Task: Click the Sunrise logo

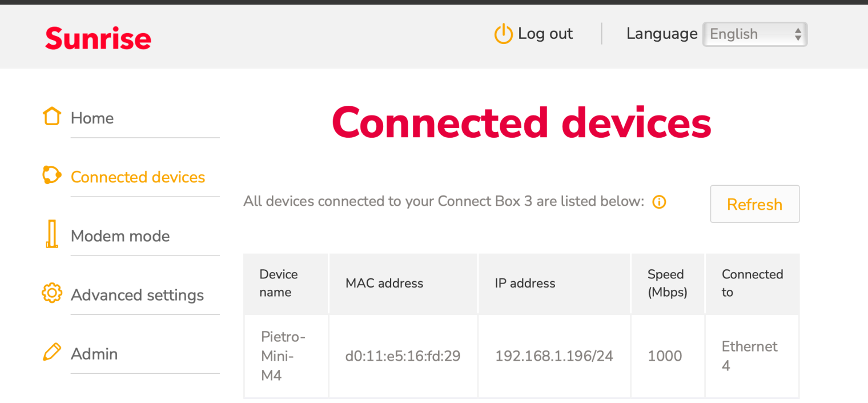Action: pyautogui.click(x=98, y=38)
